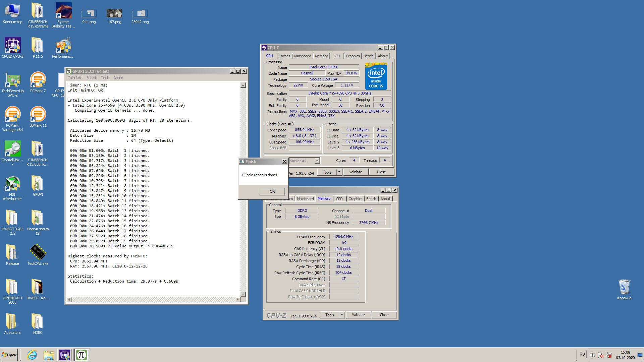Expand Tools dropdown arrow in upper CPU-Z

click(x=339, y=172)
